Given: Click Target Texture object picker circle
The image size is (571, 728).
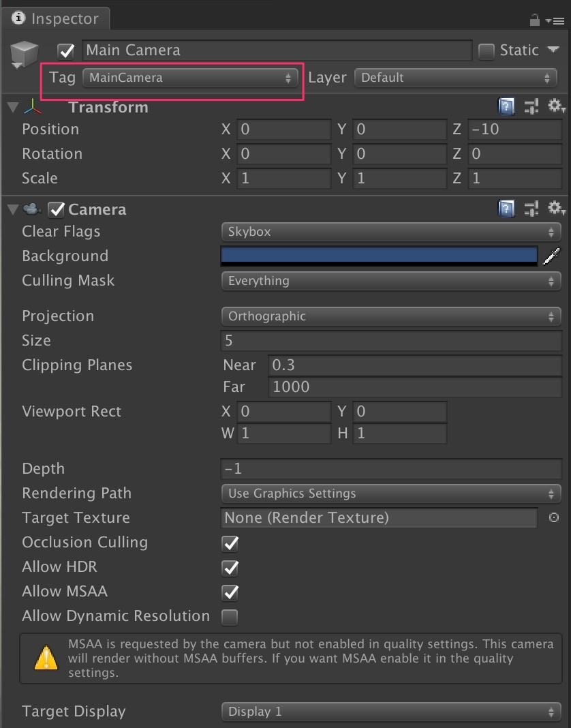Looking at the screenshot, I should tap(553, 518).
